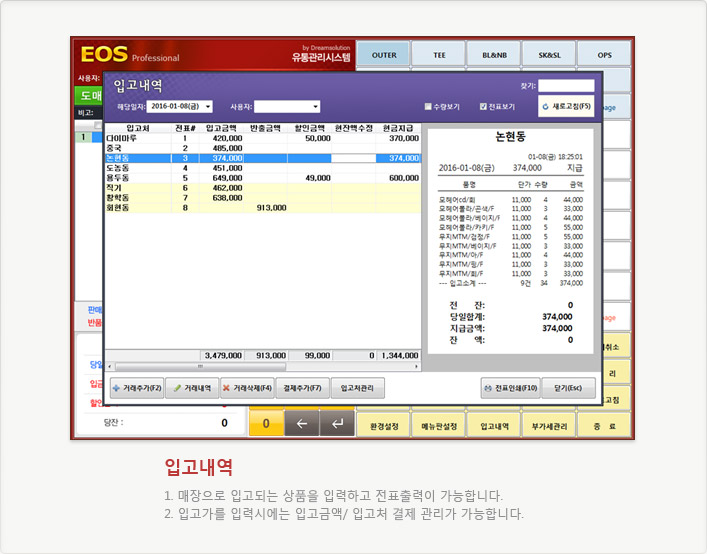Image resolution: width=707 pixels, height=554 pixels.
Task: Click the 913,000 cell in 회현동 row
Action: (265, 208)
